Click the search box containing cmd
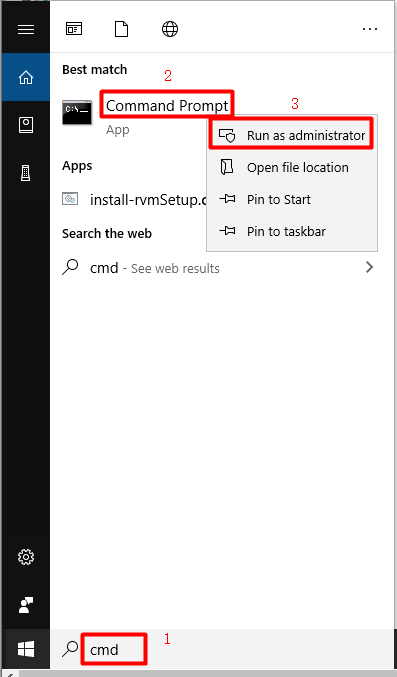This screenshot has width=397, height=677. pos(223,649)
